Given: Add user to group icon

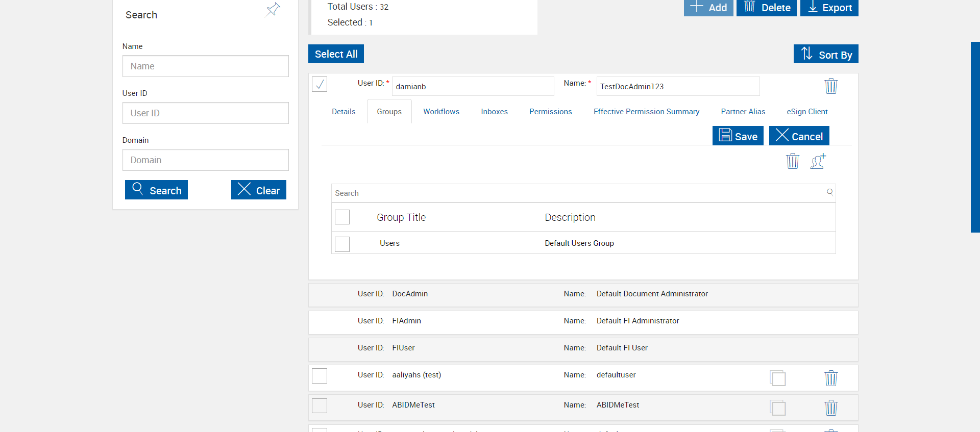Looking at the screenshot, I should coord(818,161).
